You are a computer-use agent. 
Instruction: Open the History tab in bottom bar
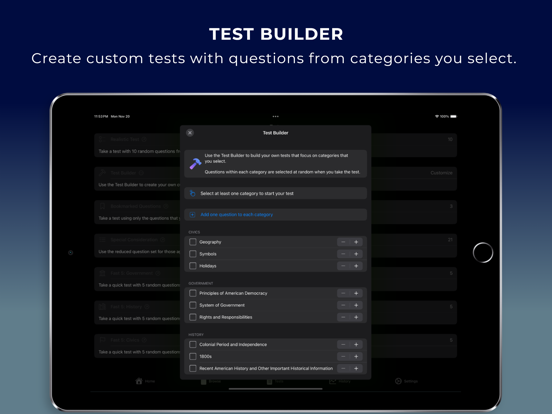340,381
